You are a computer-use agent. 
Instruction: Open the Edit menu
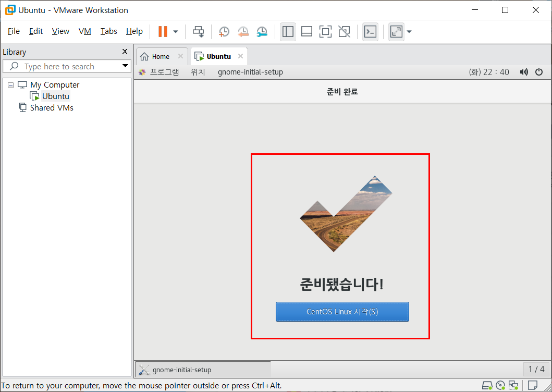coord(36,31)
